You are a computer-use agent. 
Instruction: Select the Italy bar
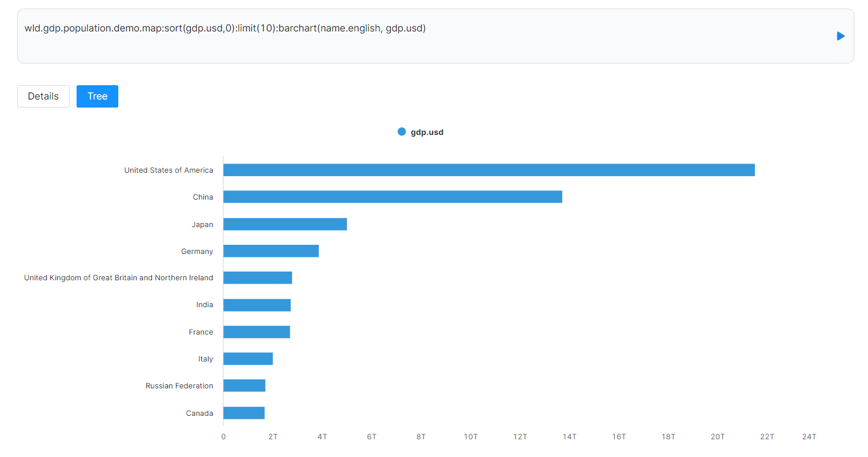tap(248, 359)
